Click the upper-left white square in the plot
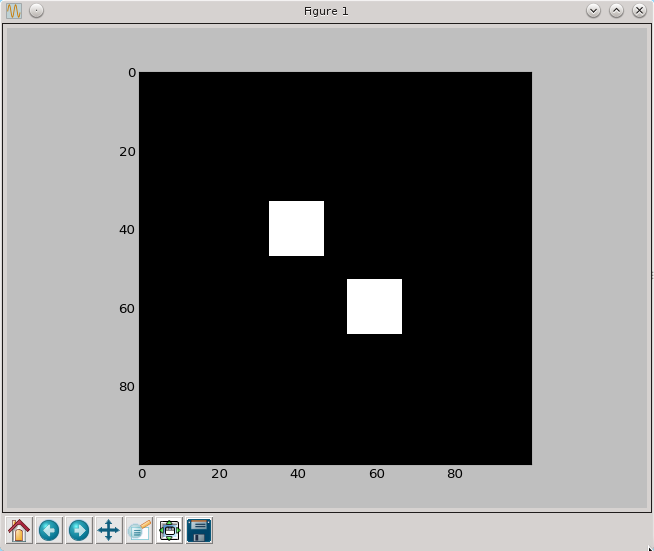 coord(296,228)
